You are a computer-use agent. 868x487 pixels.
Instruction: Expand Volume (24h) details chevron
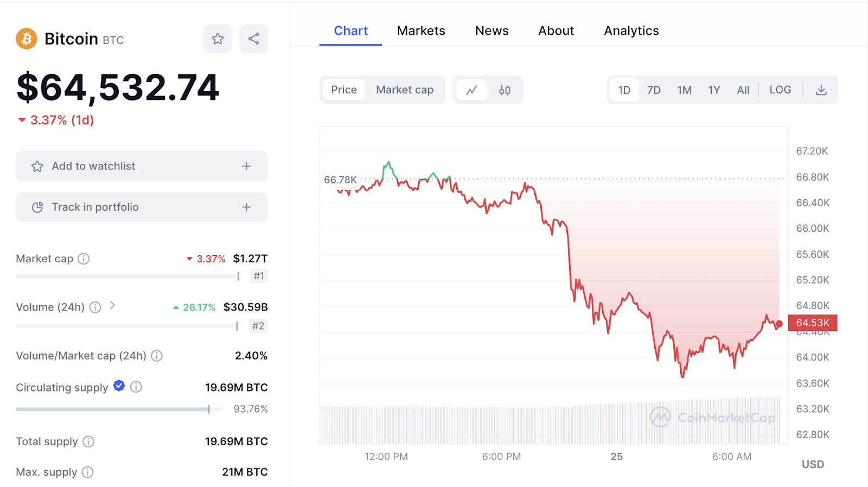coord(112,306)
